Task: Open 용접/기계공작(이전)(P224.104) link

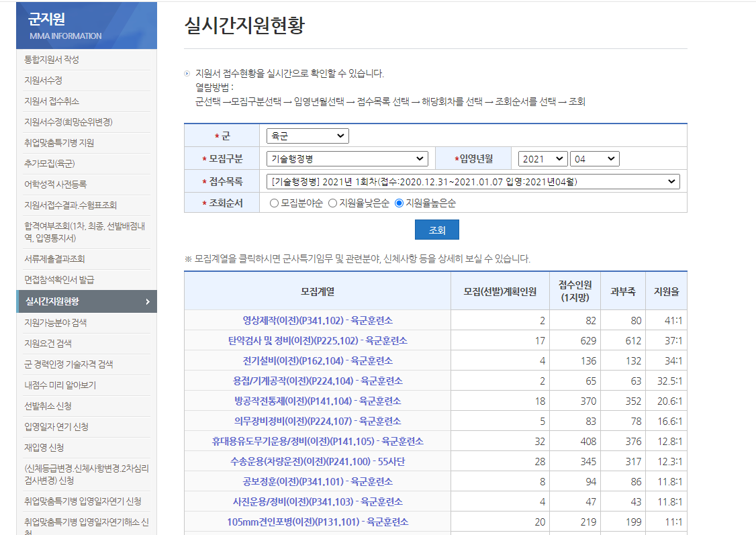Action: tap(318, 381)
